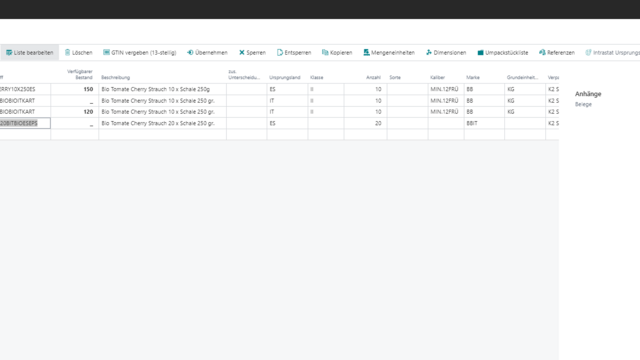Click IT origin in 120-stock row
This screenshot has width=640, height=360.
[x=272, y=111]
